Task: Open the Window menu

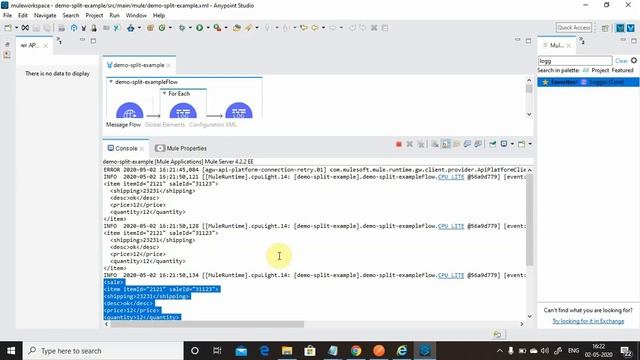Action: point(136,16)
